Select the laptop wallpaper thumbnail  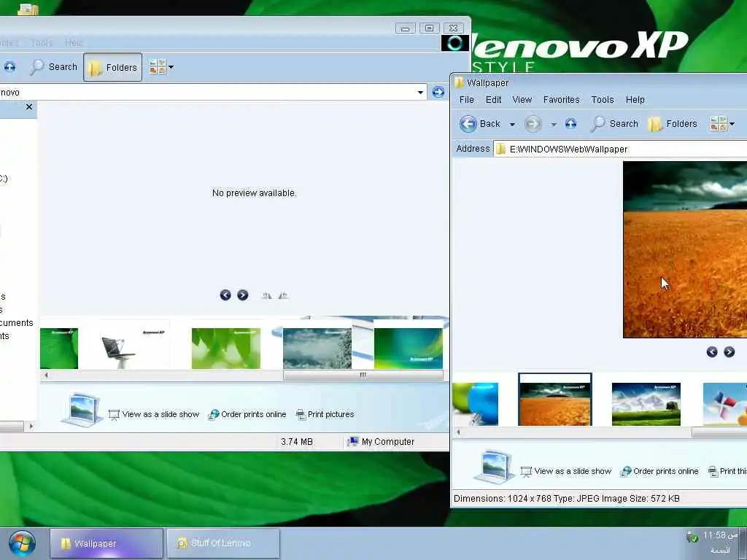134,348
